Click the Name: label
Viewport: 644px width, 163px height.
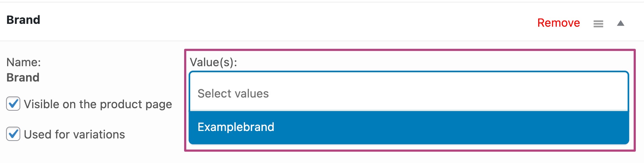[24, 62]
